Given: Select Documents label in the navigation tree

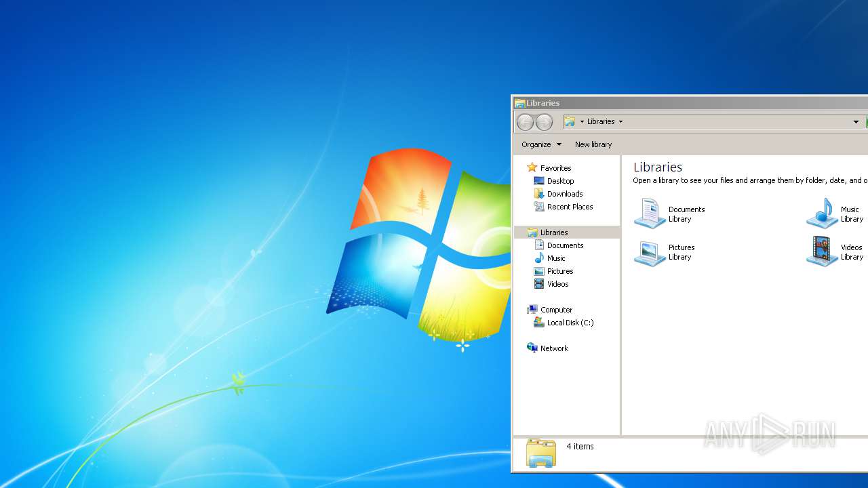Looking at the screenshot, I should pos(566,245).
